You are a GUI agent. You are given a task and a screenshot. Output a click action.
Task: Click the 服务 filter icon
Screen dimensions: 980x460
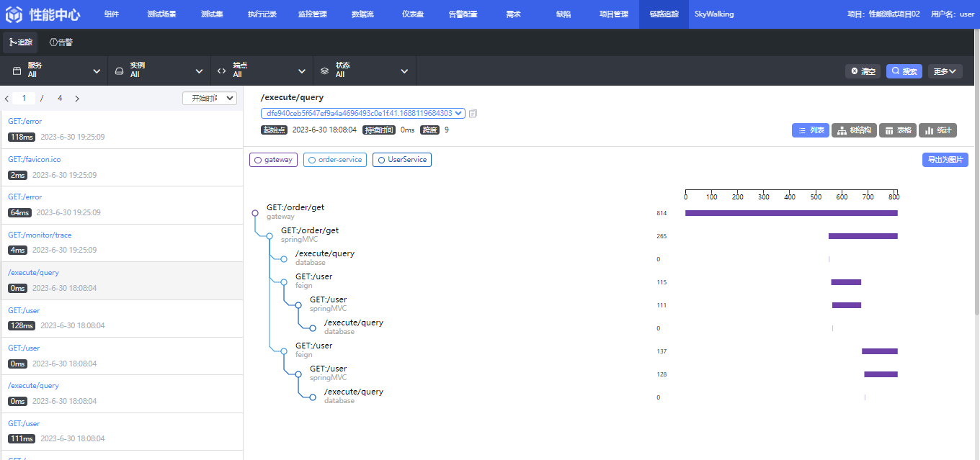coord(17,71)
